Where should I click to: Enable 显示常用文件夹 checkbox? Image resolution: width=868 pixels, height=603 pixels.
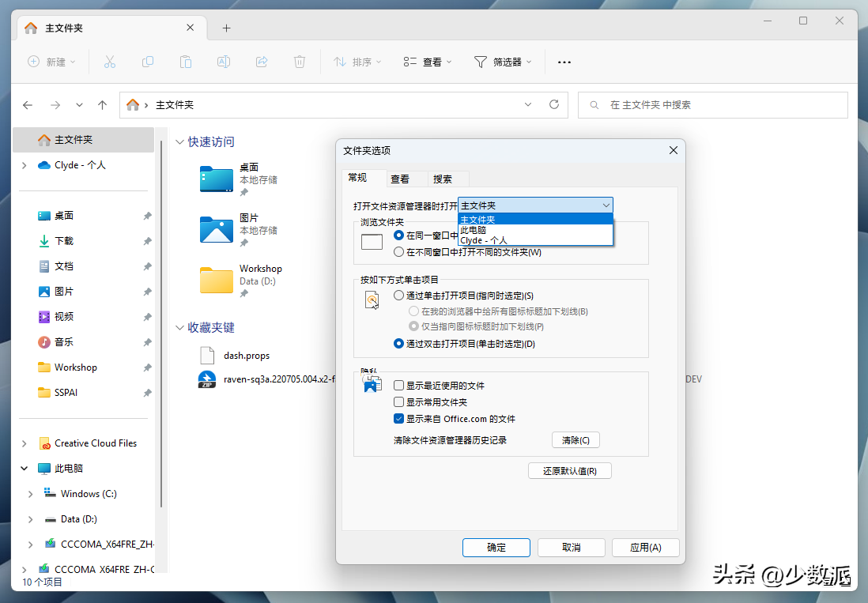(x=399, y=402)
